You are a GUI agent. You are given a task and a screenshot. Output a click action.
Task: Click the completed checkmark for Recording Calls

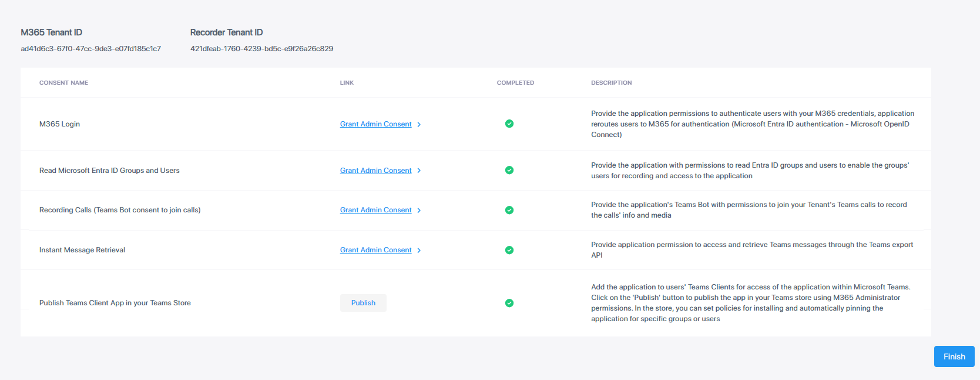(509, 210)
